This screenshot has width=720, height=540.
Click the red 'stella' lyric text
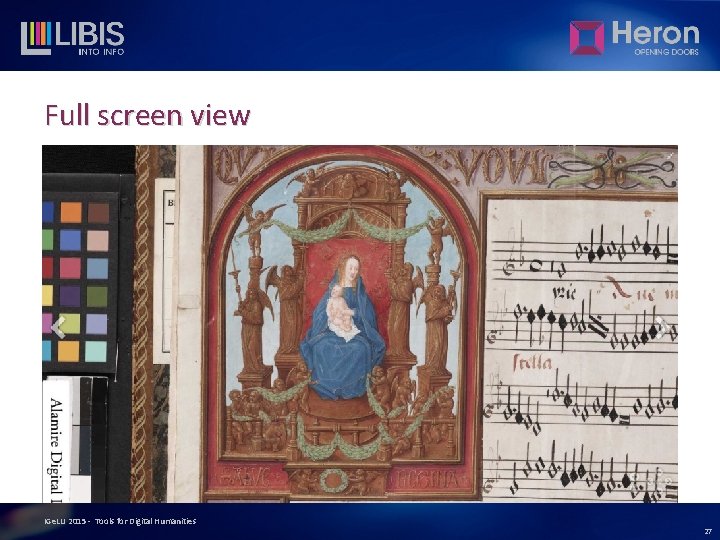point(533,363)
